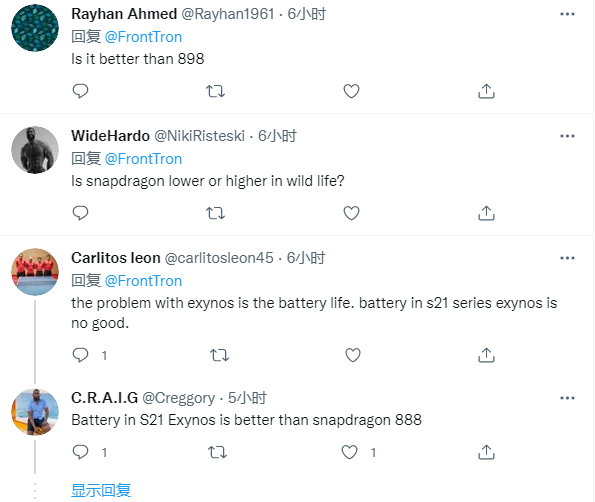Open @Rayhan1961 user handle
Screen dimensions: 595x502
pyautogui.click(x=228, y=14)
